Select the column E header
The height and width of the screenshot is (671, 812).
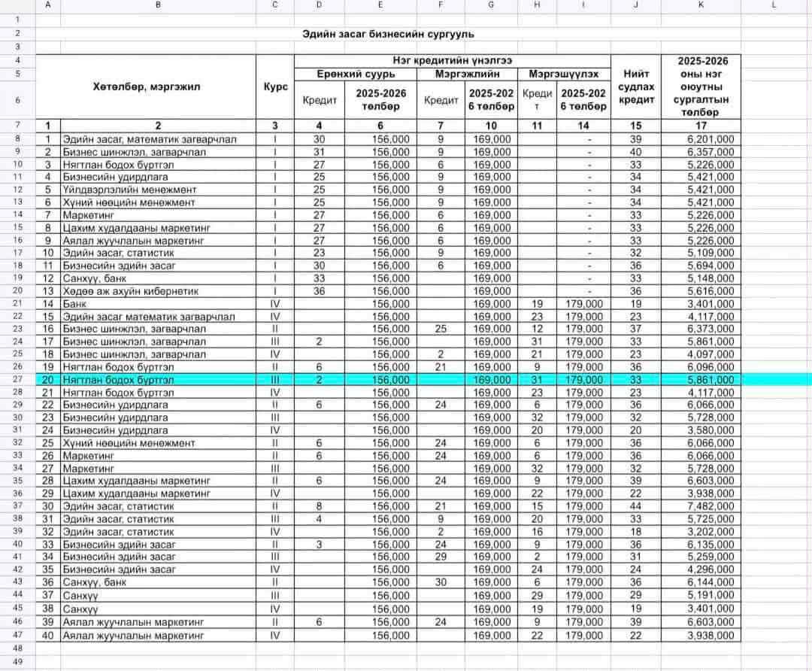point(380,5)
